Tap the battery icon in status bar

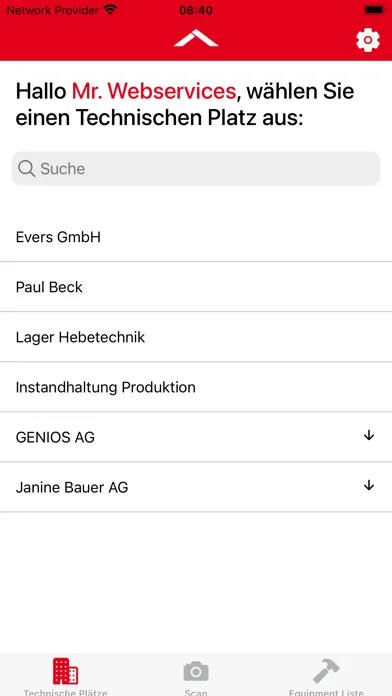pos(374,10)
